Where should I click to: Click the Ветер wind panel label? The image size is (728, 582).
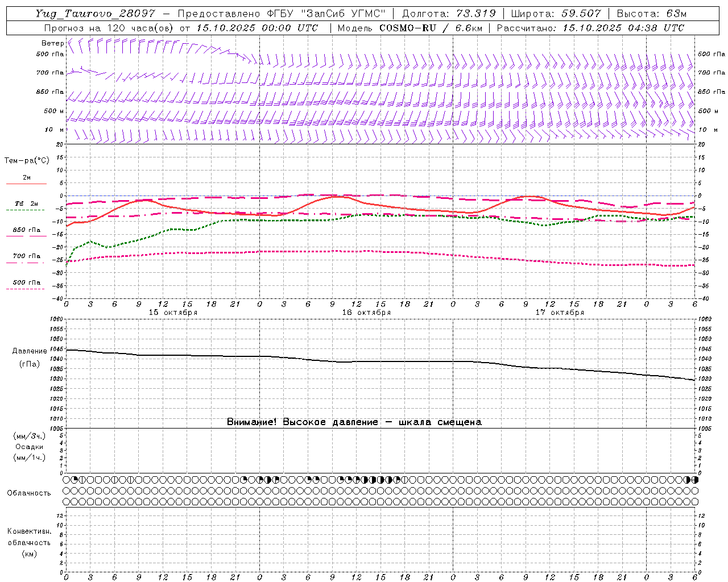pyautogui.click(x=52, y=43)
